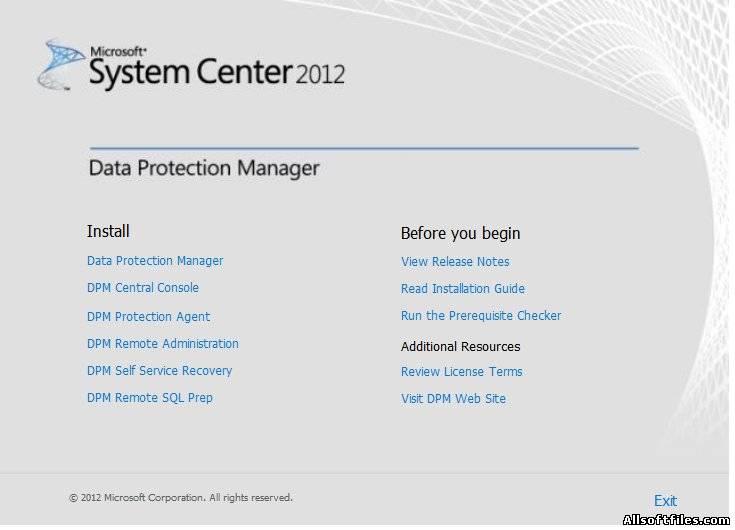View Release Notes link
The image size is (735, 530).
tap(455, 261)
